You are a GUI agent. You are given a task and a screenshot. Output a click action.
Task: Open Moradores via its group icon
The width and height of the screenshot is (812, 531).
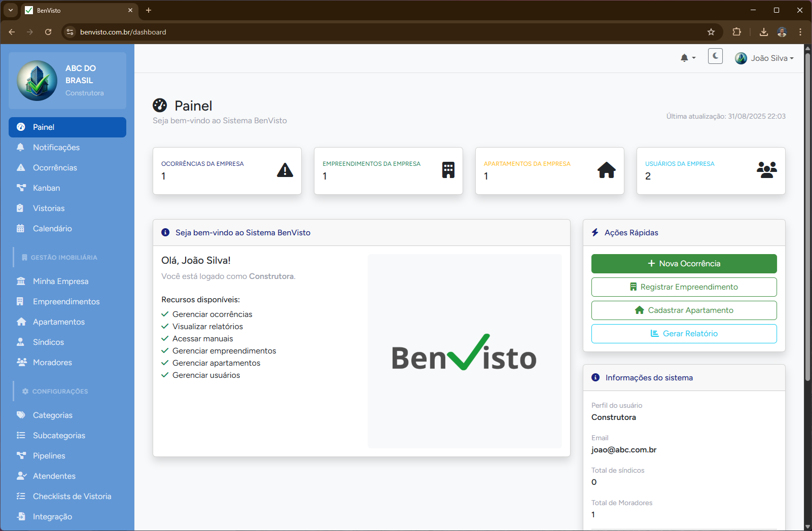pyautogui.click(x=21, y=362)
